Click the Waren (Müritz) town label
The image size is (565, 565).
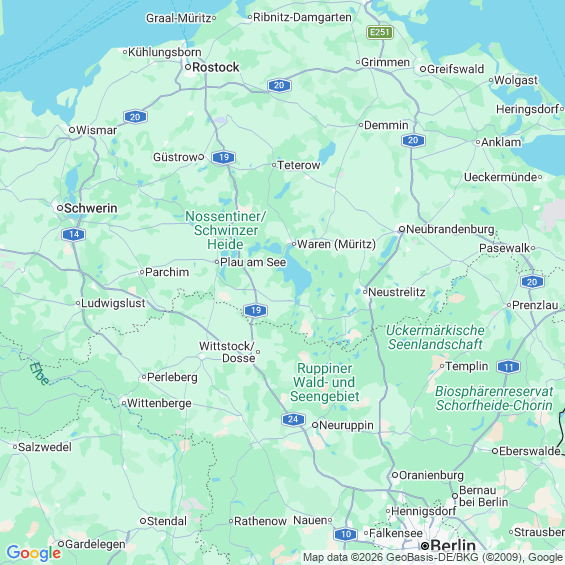(336, 244)
